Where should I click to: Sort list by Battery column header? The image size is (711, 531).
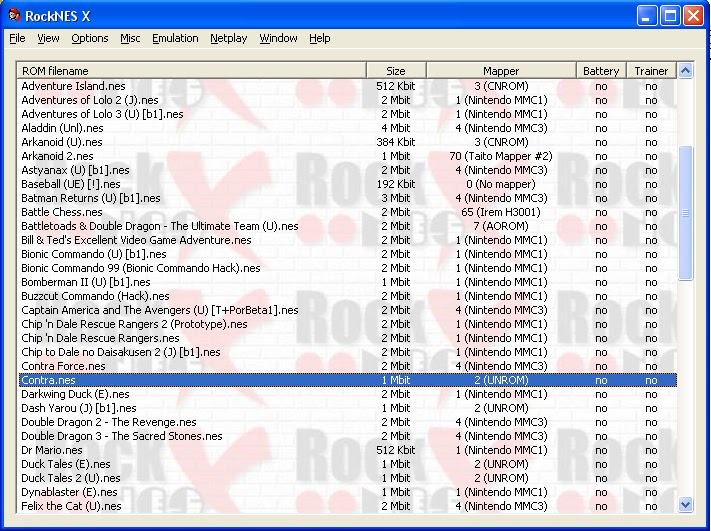pyautogui.click(x=601, y=71)
